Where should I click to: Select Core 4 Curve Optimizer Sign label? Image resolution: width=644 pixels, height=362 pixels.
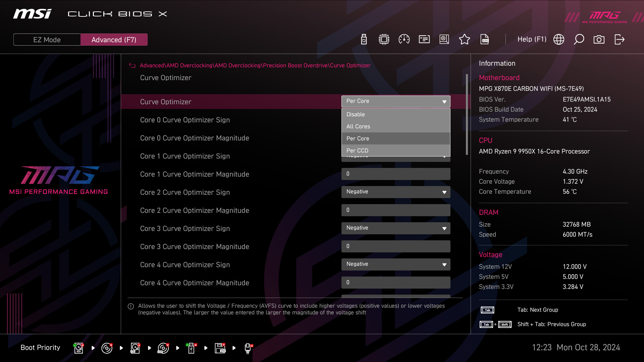pos(185,265)
